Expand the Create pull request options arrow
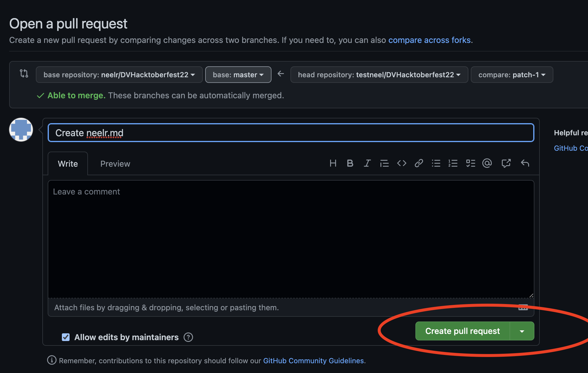 pos(522,331)
